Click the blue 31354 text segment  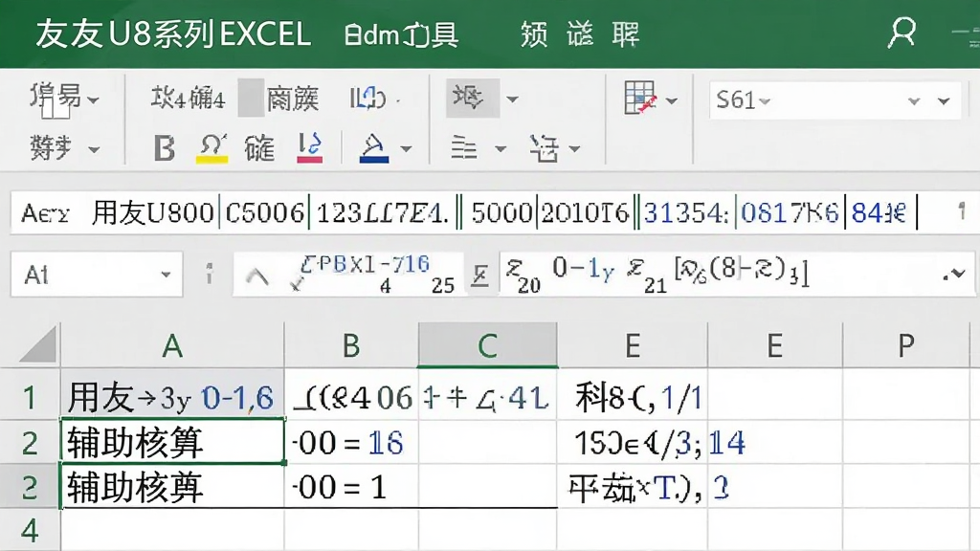(x=686, y=213)
